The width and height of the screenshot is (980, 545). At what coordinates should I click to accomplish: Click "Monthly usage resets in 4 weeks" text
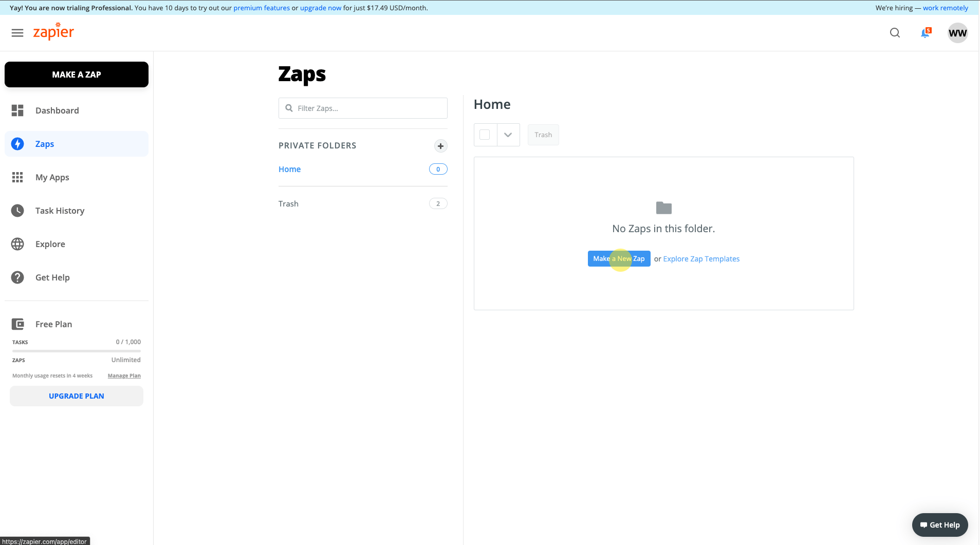[52, 375]
